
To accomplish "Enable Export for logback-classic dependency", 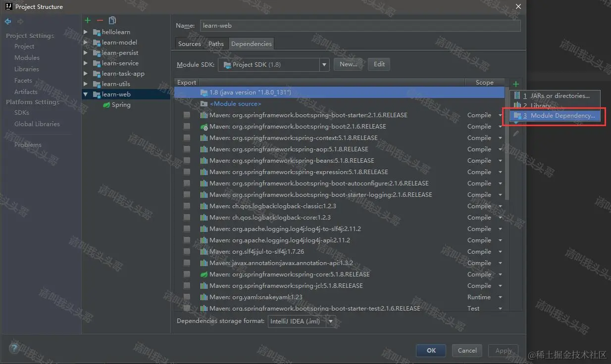I will pyautogui.click(x=187, y=206).
